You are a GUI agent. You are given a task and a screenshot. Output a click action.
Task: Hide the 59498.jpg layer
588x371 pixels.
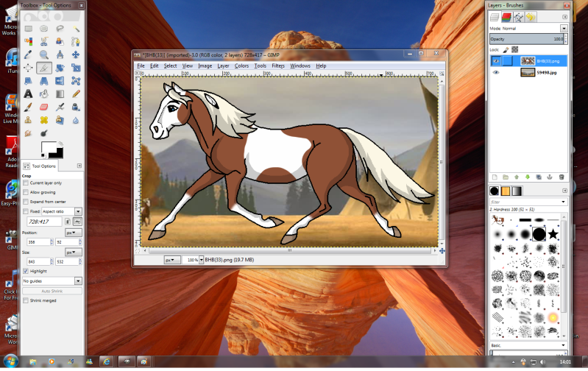click(496, 72)
